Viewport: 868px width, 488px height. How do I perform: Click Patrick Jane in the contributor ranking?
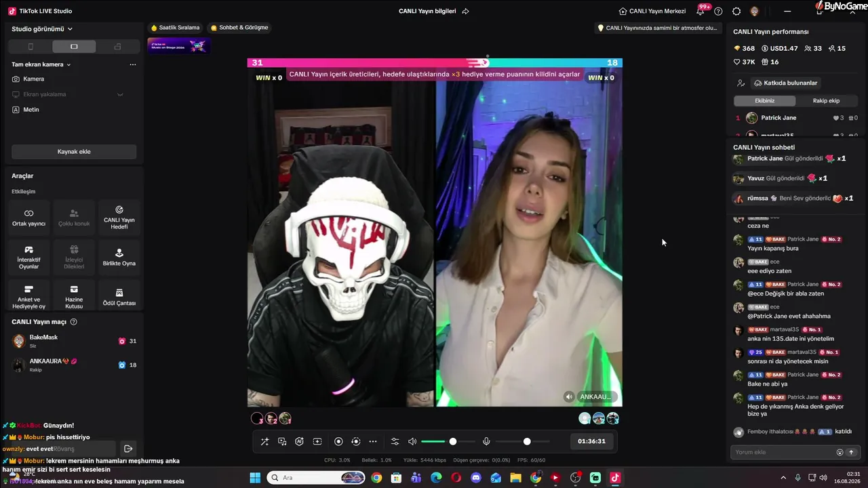778,118
